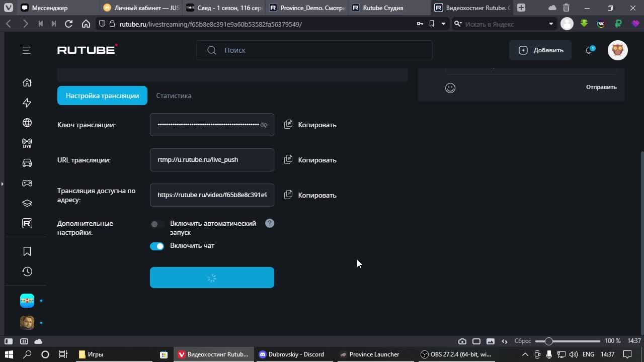Bookmark this page in the address bar
The image size is (644, 362).
pos(432,24)
